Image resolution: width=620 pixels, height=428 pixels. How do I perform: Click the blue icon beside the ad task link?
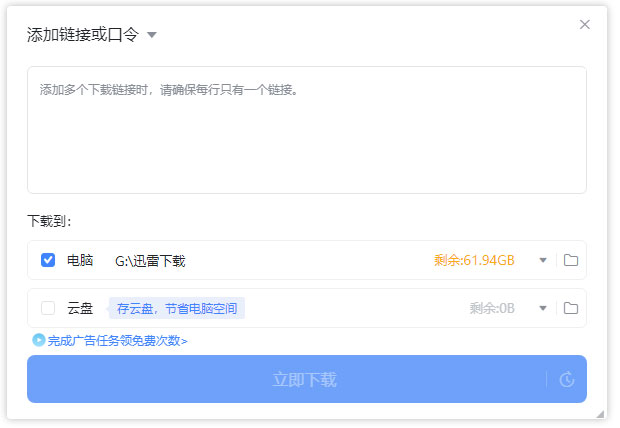pyautogui.click(x=39, y=340)
